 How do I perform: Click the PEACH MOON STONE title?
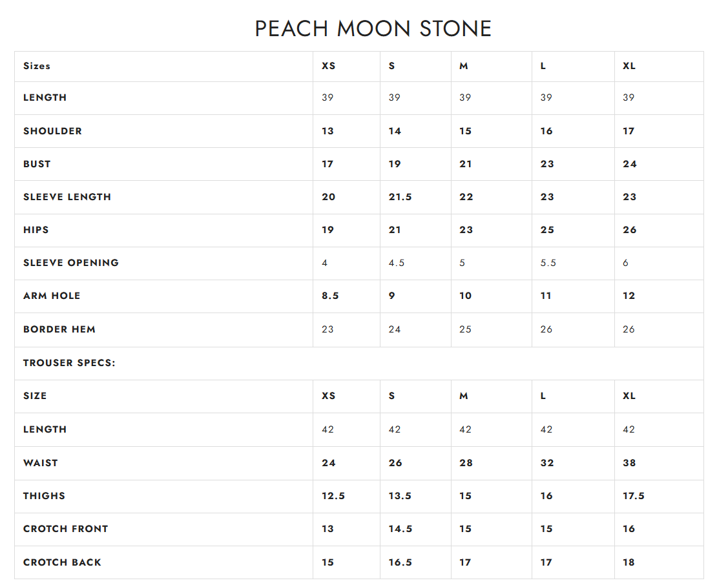point(373,29)
